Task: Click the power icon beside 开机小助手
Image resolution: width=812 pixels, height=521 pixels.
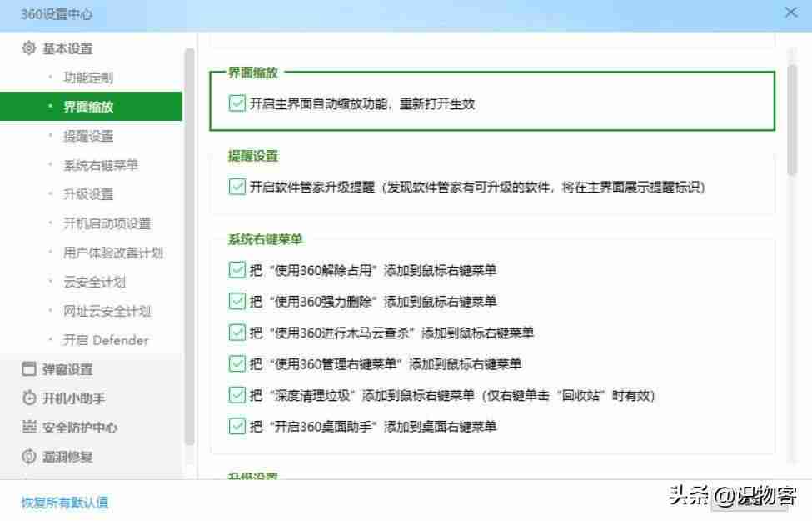Action: (x=29, y=398)
